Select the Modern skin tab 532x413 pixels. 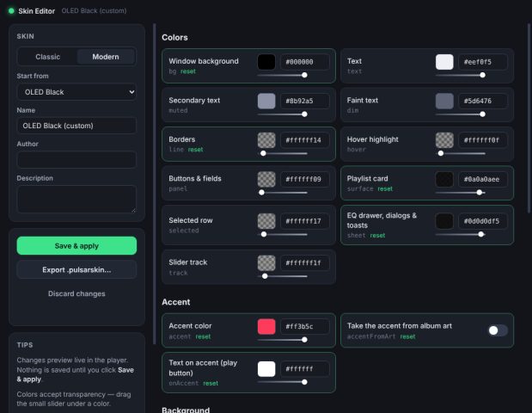[106, 57]
